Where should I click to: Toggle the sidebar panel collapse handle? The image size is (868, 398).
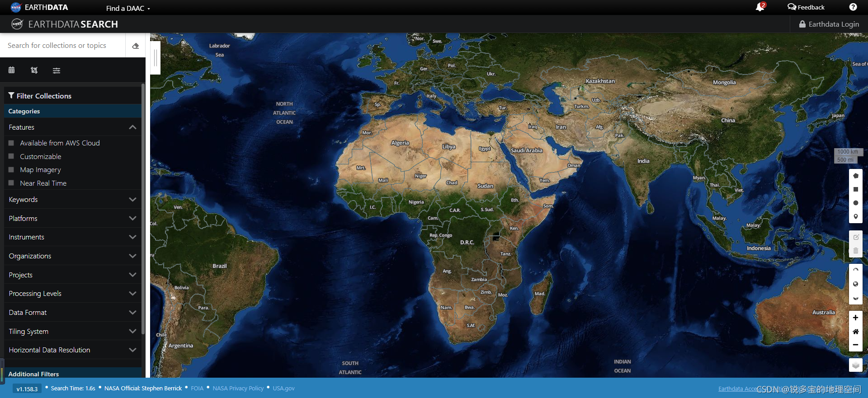155,58
